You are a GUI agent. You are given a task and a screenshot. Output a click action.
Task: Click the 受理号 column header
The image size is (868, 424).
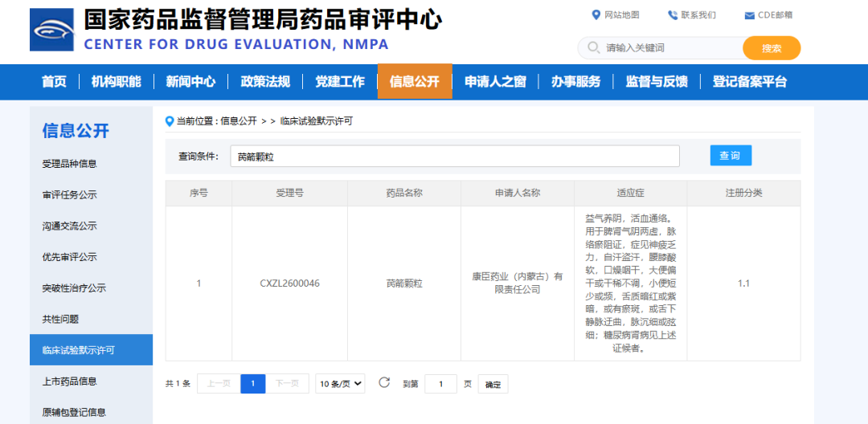[x=289, y=193]
